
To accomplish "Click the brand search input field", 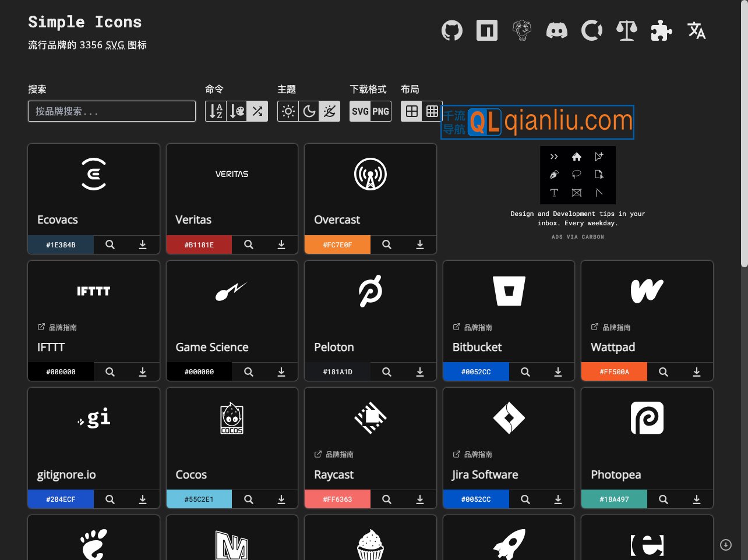I will (x=112, y=111).
